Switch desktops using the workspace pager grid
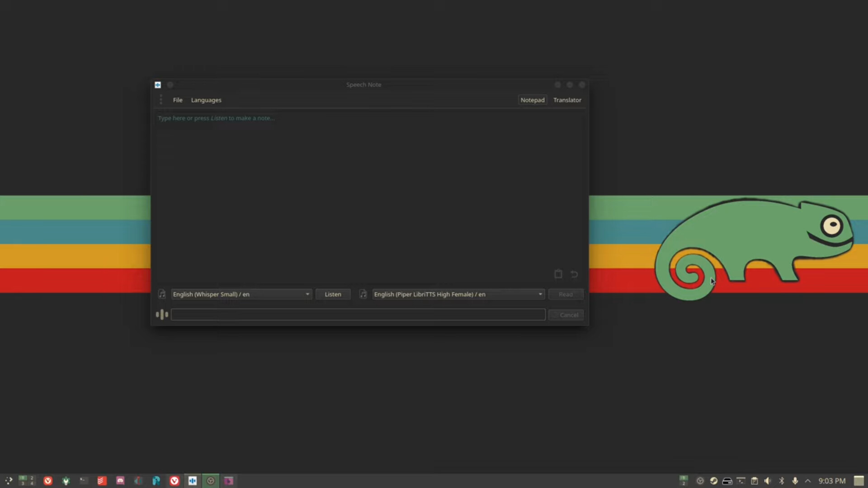The width and height of the screenshot is (868, 488). point(26,481)
